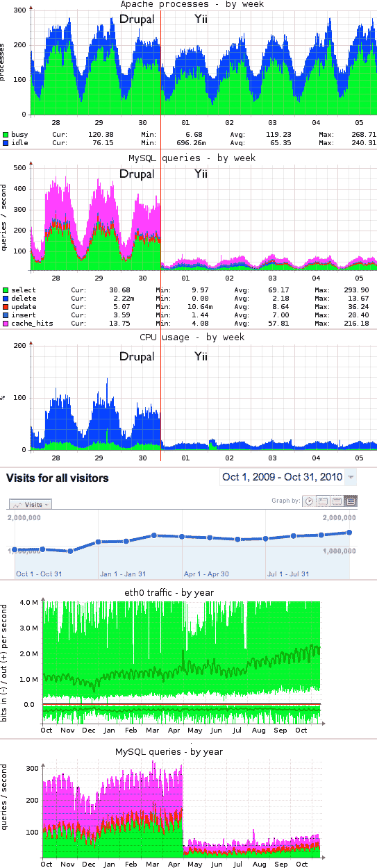Select the weekly graph-by icon
This screenshot has width=377, height=868.
pyautogui.click(x=337, y=501)
